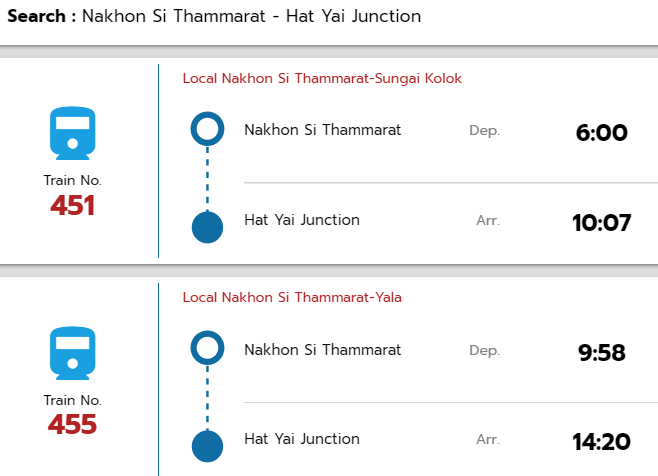Viewport: 658px width, 476px height.
Task: Click the 9:58 departure time
Action: point(601,353)
